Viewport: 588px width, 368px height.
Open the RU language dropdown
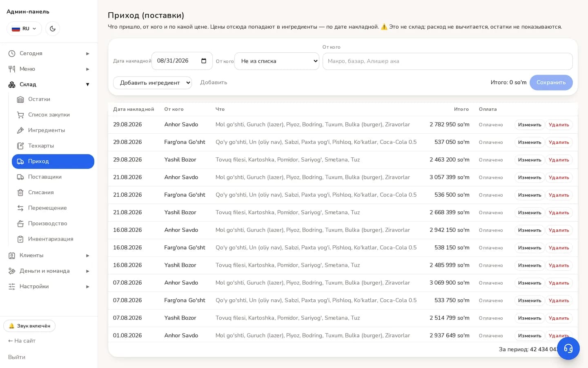tap(24, 29)
